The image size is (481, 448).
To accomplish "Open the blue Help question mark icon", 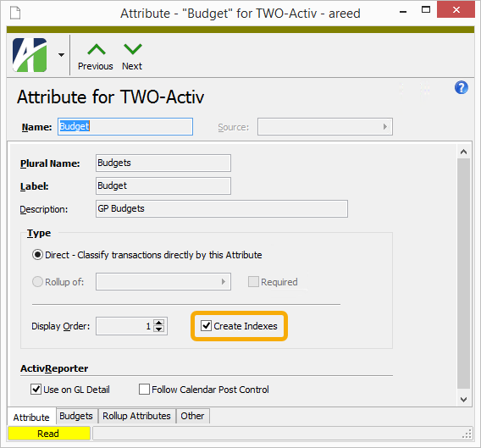I will click(x=461, y=87).
